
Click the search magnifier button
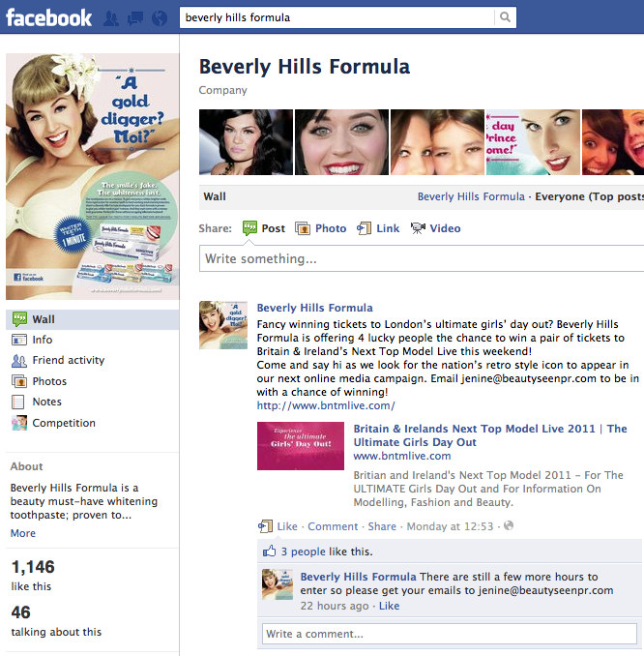tap(505, 17)
